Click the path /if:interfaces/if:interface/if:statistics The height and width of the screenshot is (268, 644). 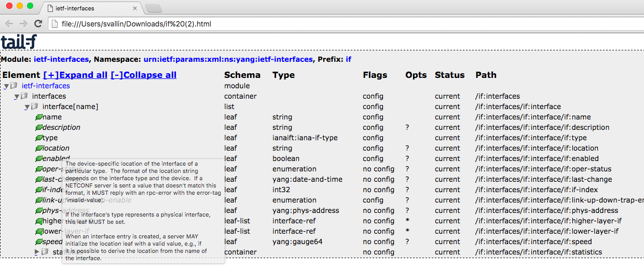tap(539, 252)
